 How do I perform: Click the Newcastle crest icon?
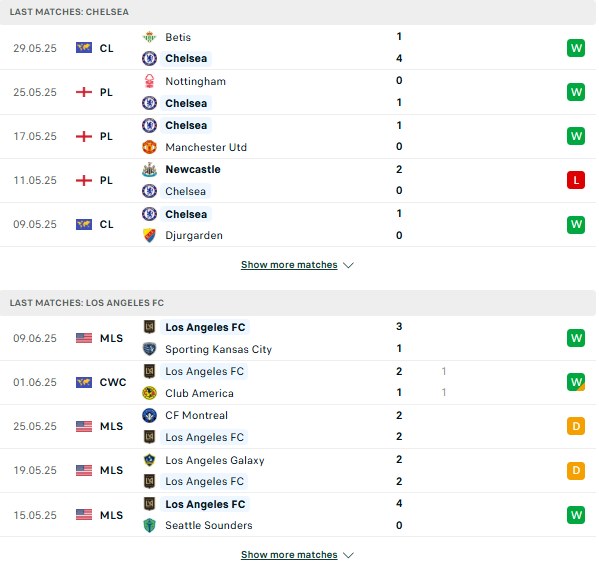149,169
